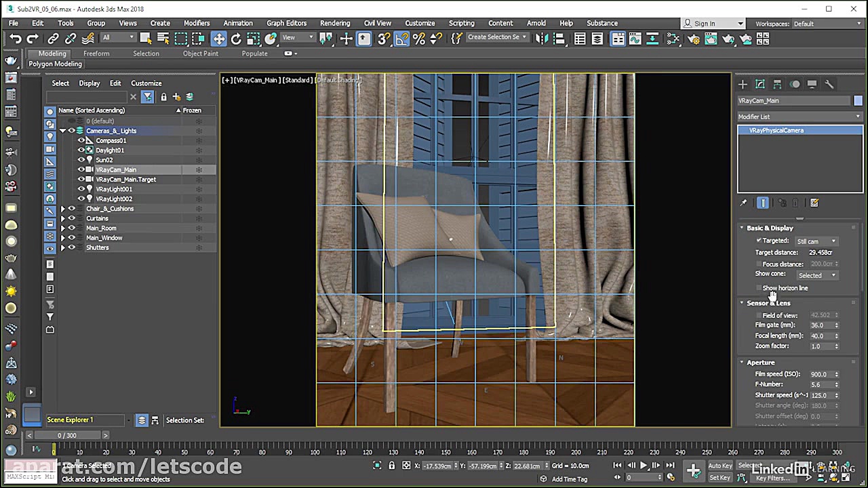This screenshot has width=868, height=488.
Task: Click the Scene Explorer 1 button
Action: point(70,420)
